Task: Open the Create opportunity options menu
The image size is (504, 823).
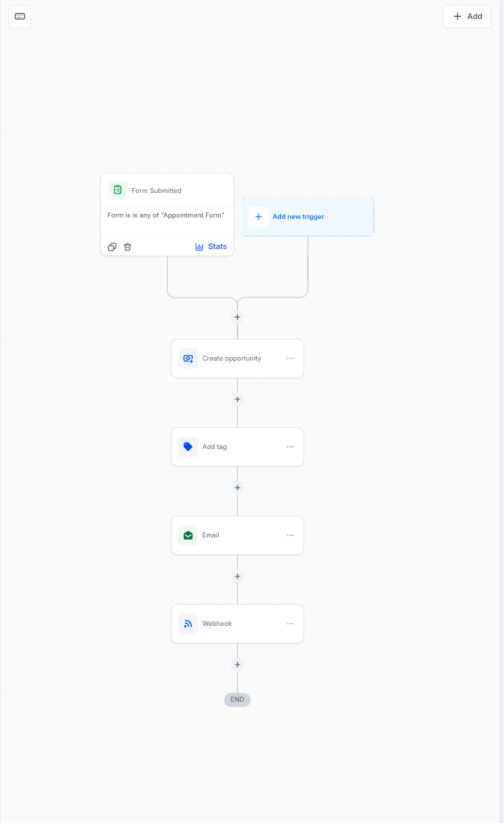Action: coord(290,359)
